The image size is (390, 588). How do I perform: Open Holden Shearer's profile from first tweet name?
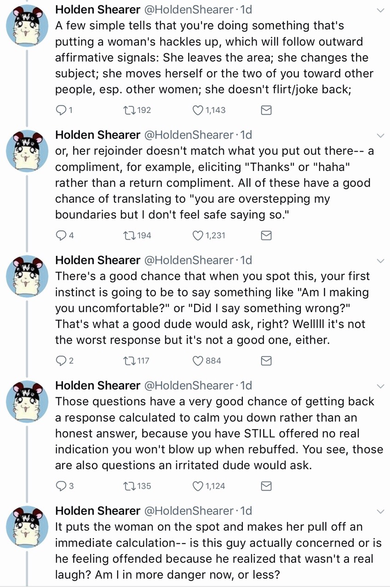97,9
